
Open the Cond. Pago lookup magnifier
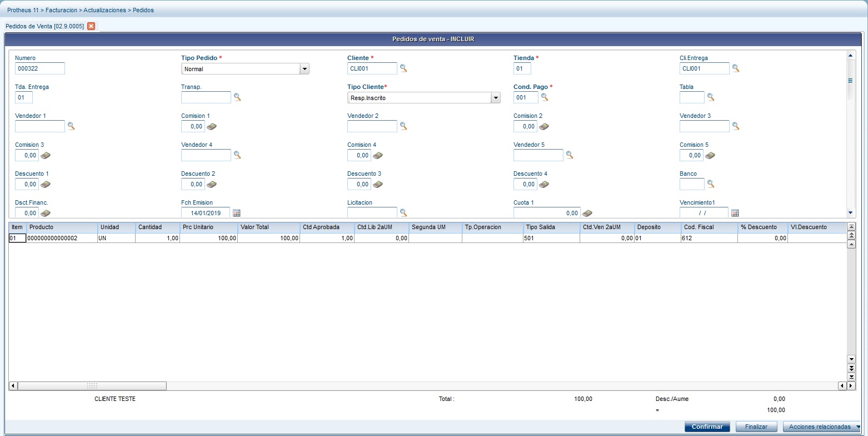(x=545, y=97)
